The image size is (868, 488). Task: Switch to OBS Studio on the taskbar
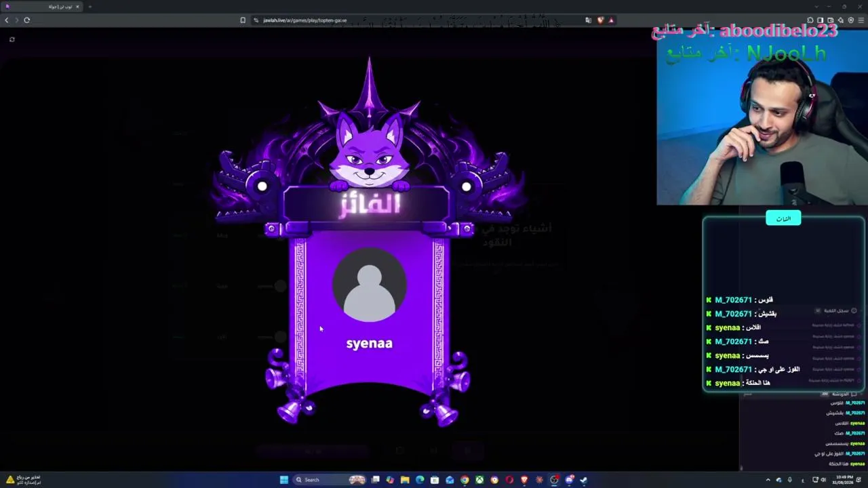[554, 480]
